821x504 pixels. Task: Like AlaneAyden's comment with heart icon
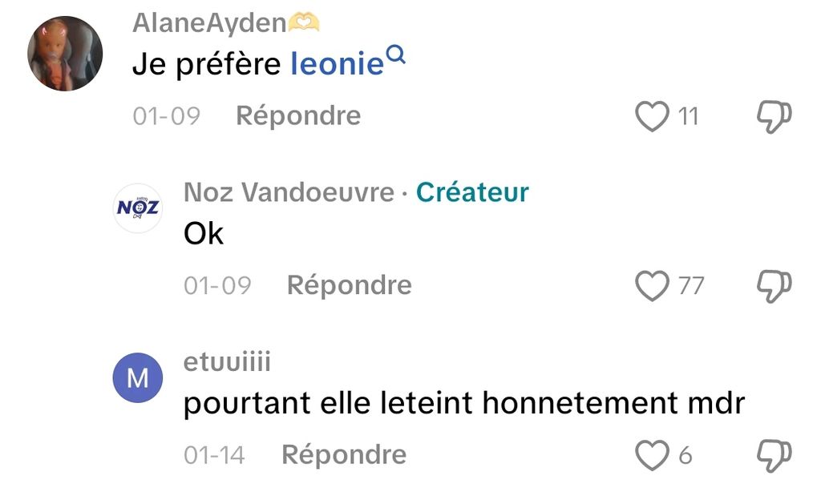[652, 117]
